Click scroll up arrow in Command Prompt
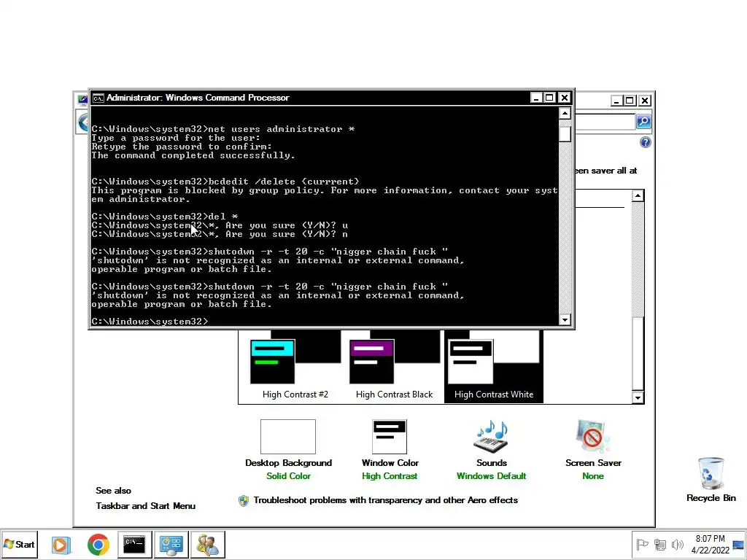 [x=565, y=113]
